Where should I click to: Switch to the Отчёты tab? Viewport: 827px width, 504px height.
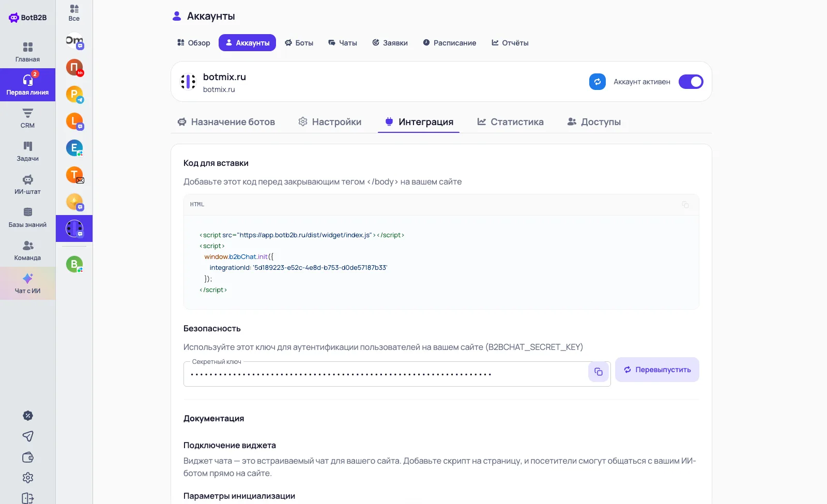(x=510, y=43)
